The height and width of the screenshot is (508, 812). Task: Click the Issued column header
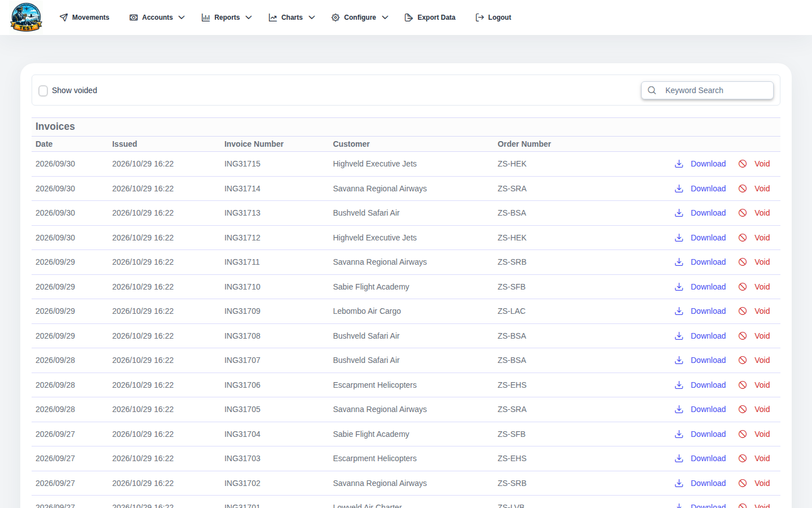tap(125, 144)
